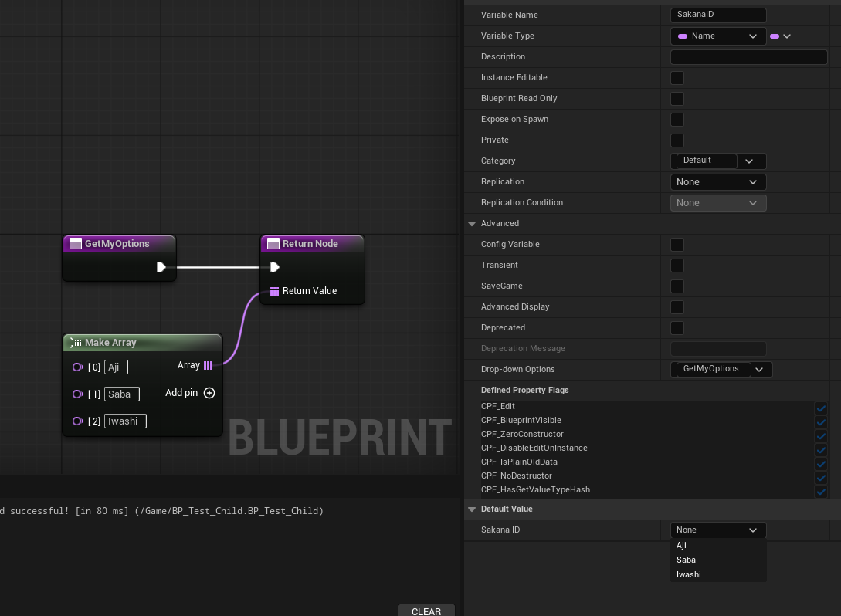The image size is (841, 616).
Task: Open the Drop-down Options GetMyOptions combo box
Action: tap(721, 370)
